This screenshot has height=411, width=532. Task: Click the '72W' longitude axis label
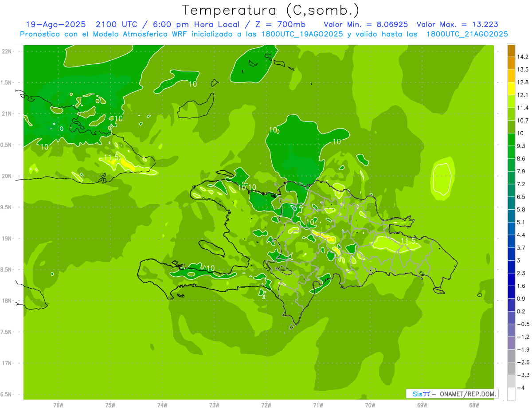(266, 405)
